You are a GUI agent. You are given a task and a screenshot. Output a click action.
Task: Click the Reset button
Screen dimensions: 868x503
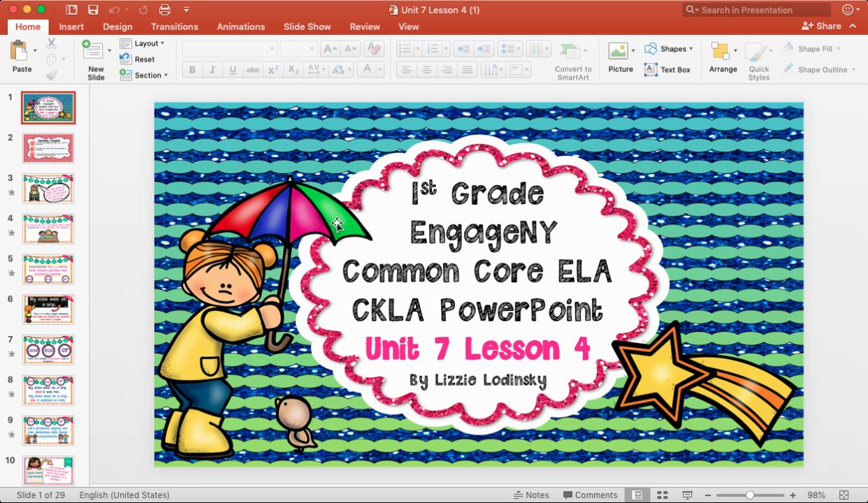tap(138, 59)
